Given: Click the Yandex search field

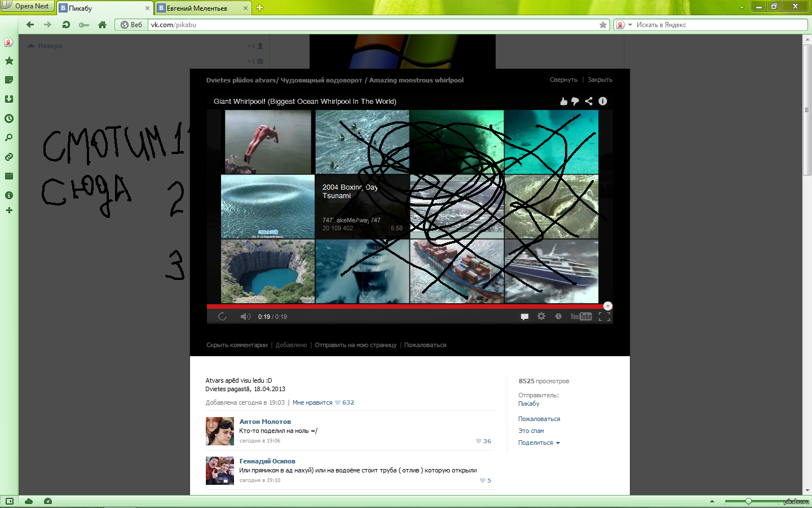Looking at the screenshot, I should point(720,25).
